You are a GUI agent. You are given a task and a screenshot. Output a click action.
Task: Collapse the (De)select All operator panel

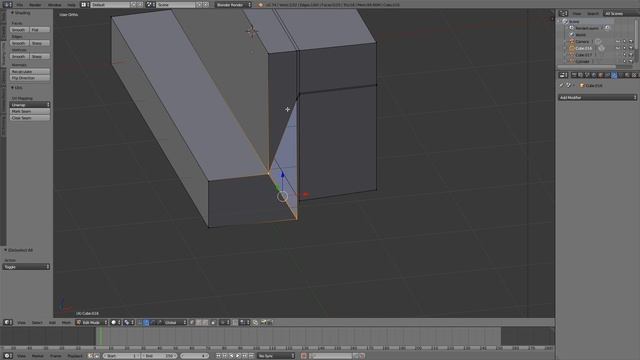[x=6, y=250]
